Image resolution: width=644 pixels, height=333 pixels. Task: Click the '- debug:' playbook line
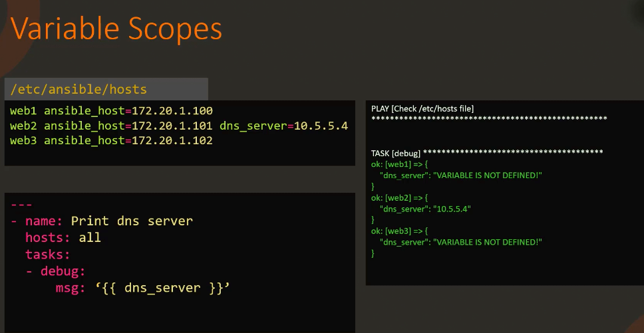click(55, 271)
